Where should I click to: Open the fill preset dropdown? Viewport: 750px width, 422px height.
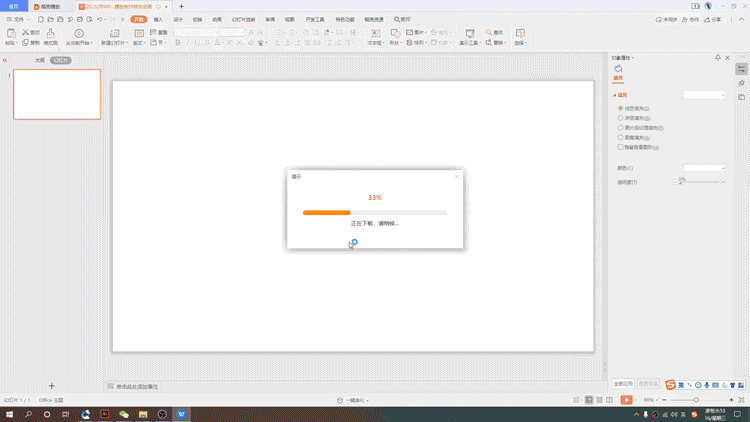pyautogui.click(x=704, y=95)
